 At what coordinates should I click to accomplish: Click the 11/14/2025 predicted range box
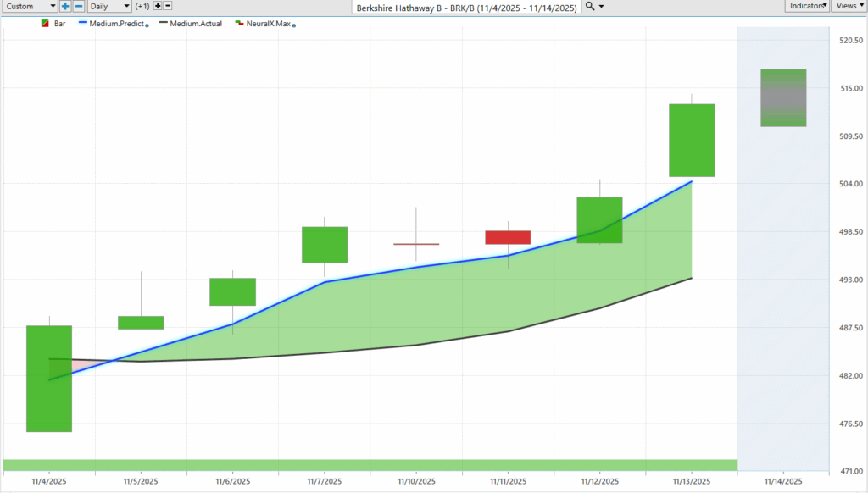click(x=782, y=97)
